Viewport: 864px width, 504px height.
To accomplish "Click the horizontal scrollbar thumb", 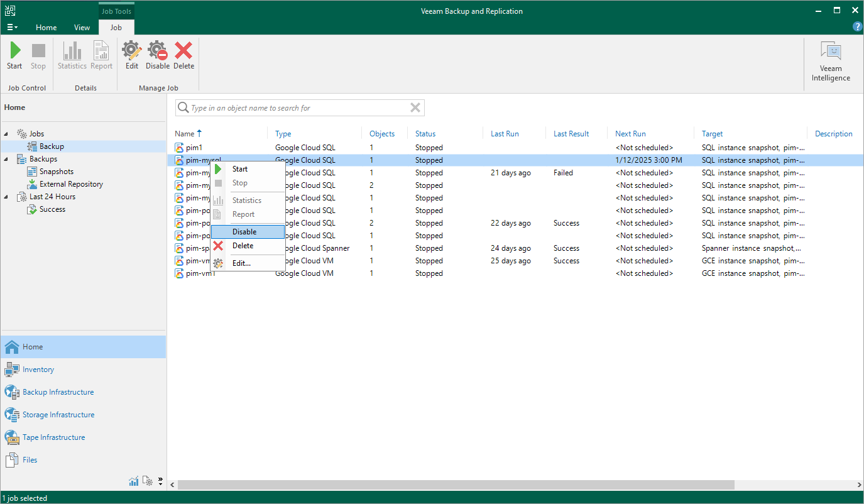I will 456,485.
